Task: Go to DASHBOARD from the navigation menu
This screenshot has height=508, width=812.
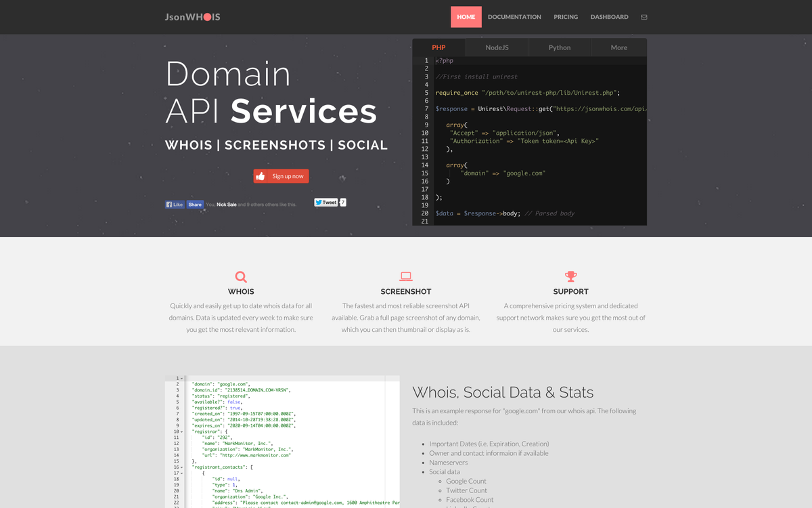Action: coord(609,17)
